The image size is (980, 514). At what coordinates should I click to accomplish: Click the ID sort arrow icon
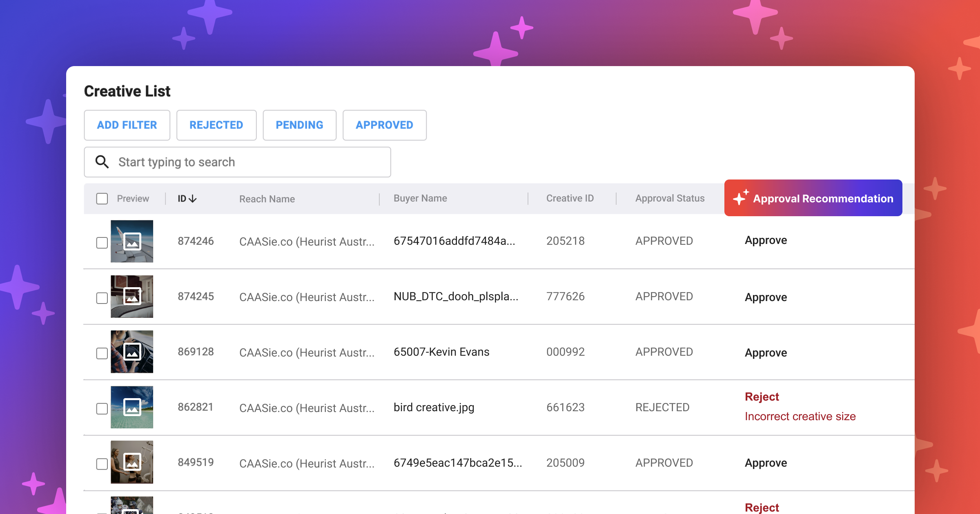(193, 199)
